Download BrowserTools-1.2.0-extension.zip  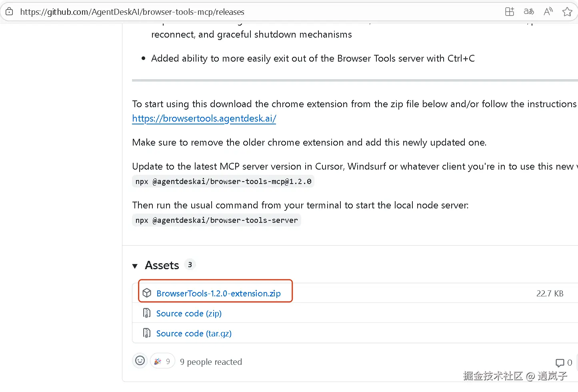click(x=218, y=293)
